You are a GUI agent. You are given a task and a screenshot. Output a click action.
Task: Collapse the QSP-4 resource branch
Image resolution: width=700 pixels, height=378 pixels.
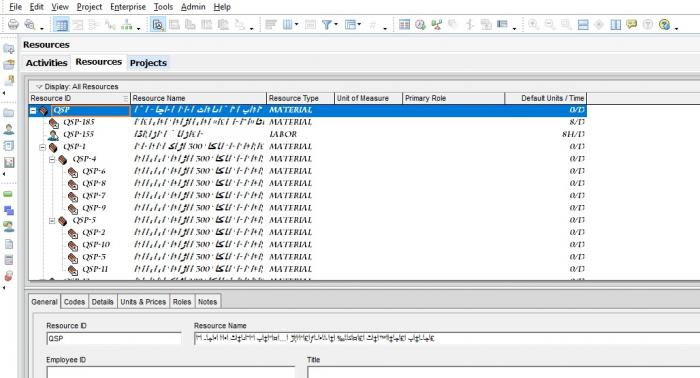click(x=52, y=159)
